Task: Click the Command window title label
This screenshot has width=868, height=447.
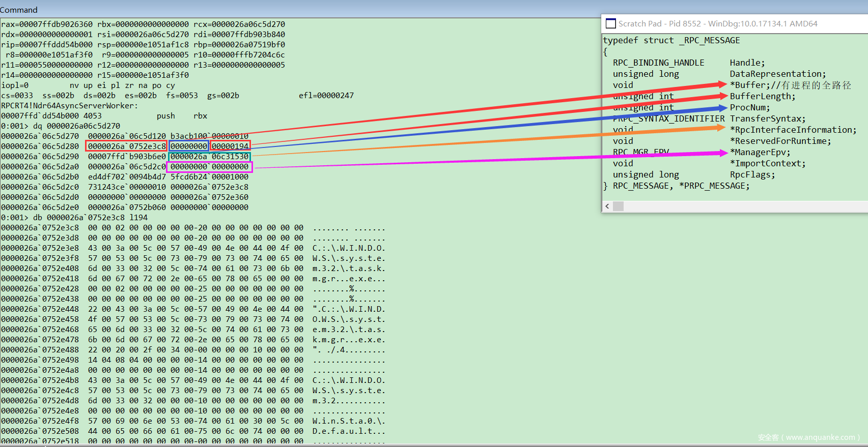Action: pos(19,10)
